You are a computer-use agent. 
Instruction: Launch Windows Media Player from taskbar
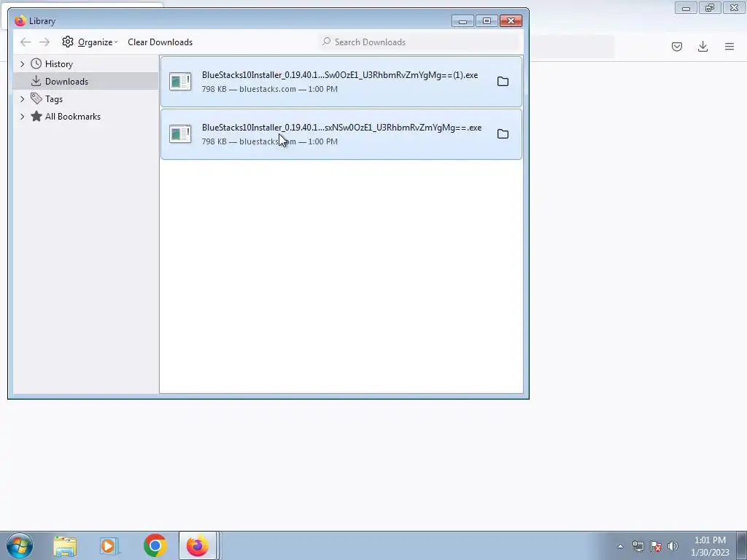click(x=109, y=546)
